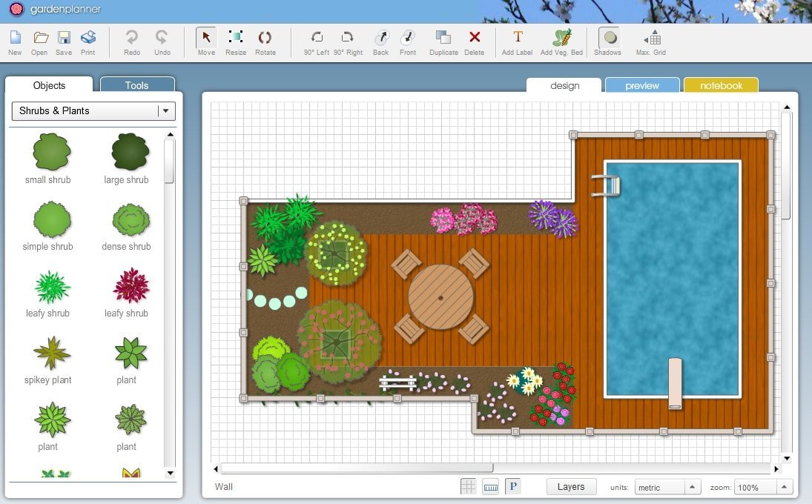Click the Add Label tool
The image size is (812, 504).
(x=517, y=42)
